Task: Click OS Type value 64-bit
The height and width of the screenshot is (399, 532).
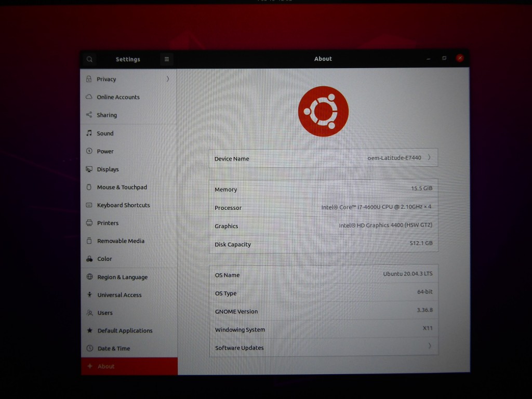Action: (425, 291)
